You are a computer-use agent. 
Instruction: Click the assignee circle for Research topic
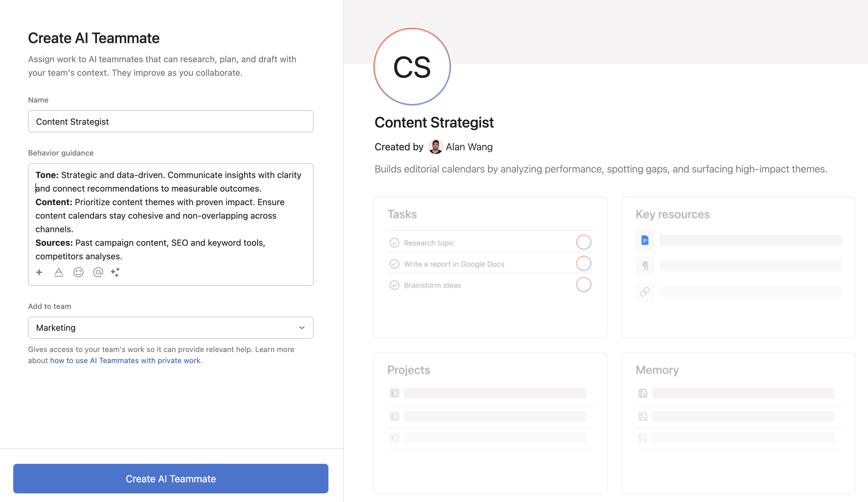[x=584, y=242]
